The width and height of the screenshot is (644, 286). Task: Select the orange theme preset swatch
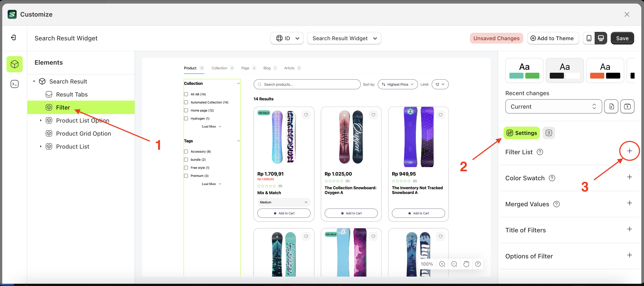pyautogui.click(x=605, y=70)
